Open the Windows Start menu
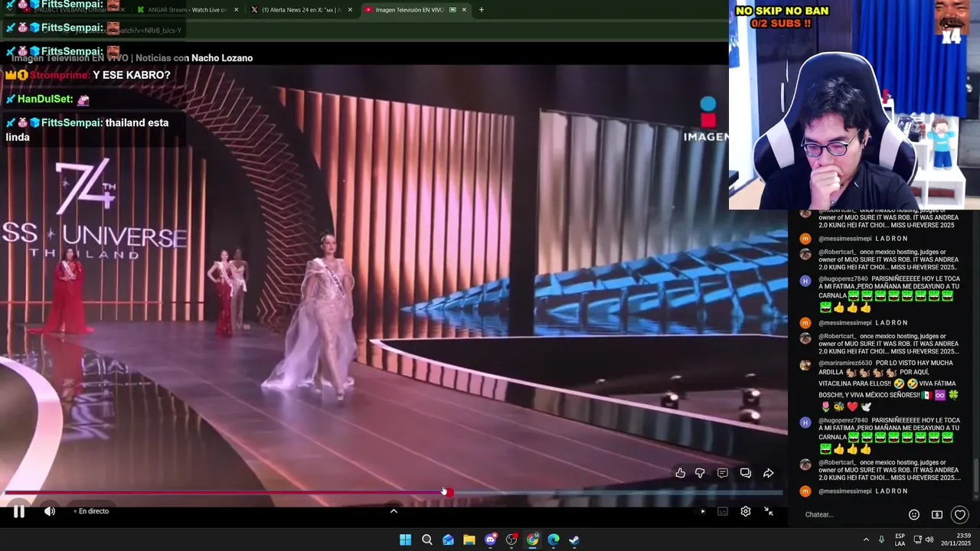 [x=405, y=540]
